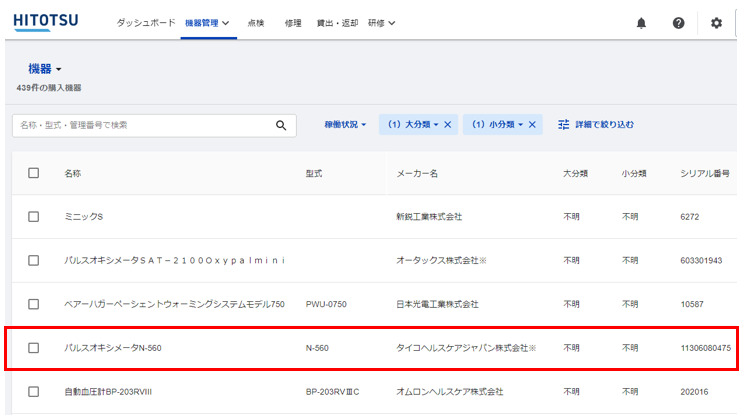Open the help question mark icon
The image size is (741, 416).
(679, 23)
